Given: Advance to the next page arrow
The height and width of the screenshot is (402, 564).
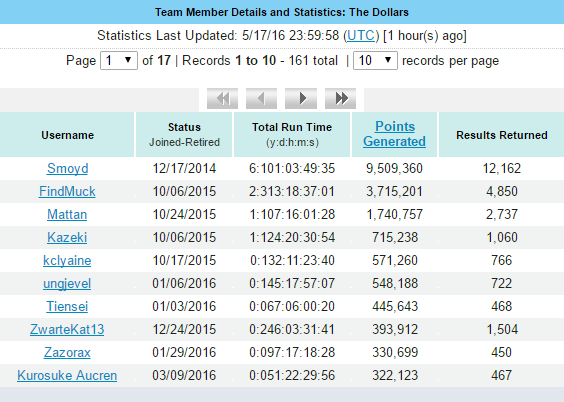Looking at the screenshot, I should tap(301, 99).
